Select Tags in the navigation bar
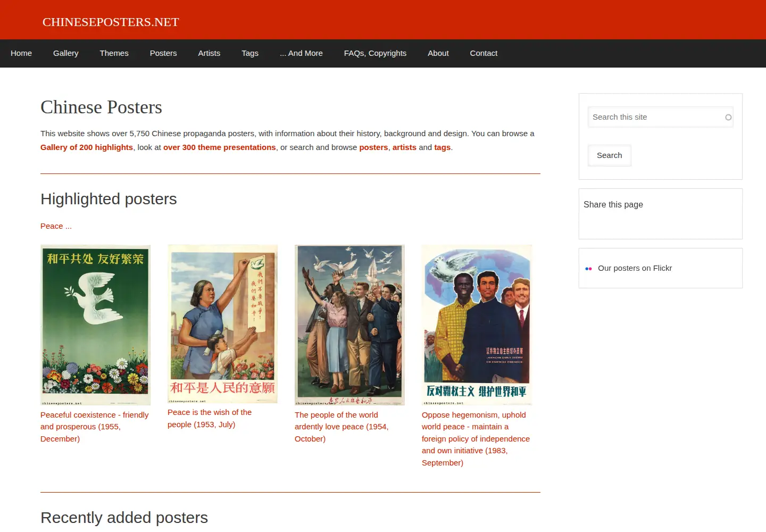766x532 pixels. (x=250, y=53)
